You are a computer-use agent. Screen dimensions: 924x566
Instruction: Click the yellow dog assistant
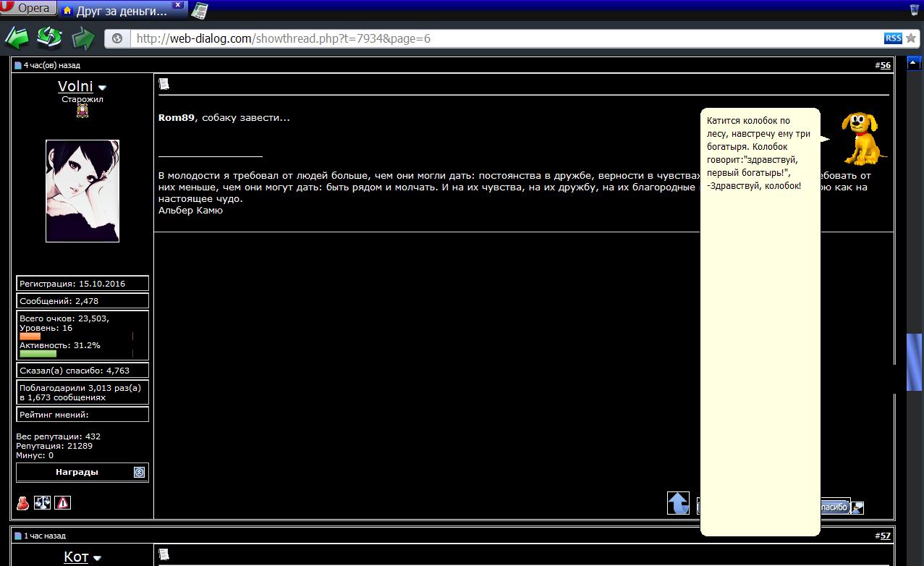click(862, 138)
